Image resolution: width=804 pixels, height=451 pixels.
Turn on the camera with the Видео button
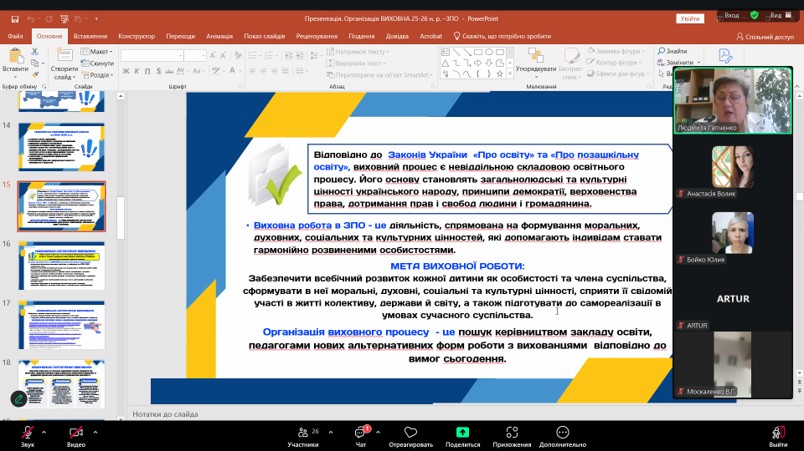pyautogui.click(x=76, y=432)
